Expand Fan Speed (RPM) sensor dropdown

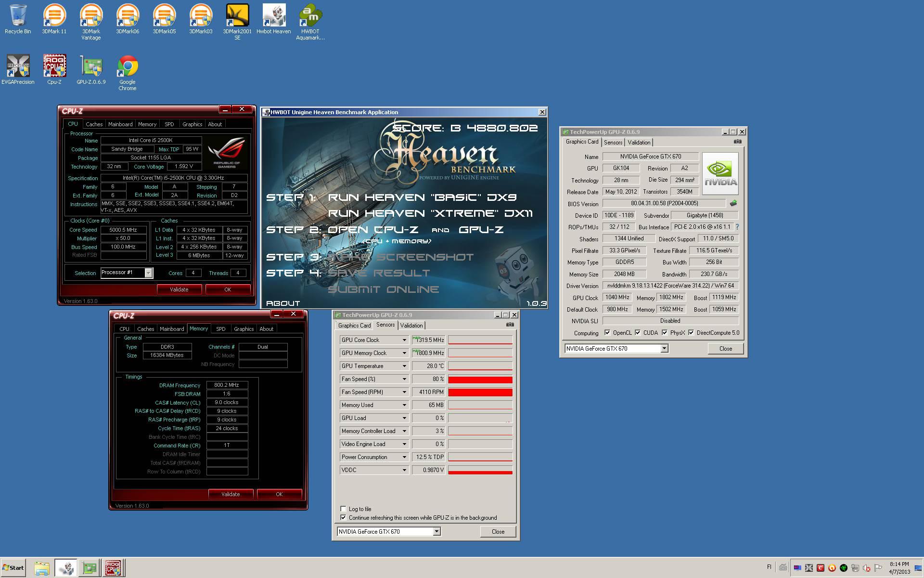(x=404, y=392)
